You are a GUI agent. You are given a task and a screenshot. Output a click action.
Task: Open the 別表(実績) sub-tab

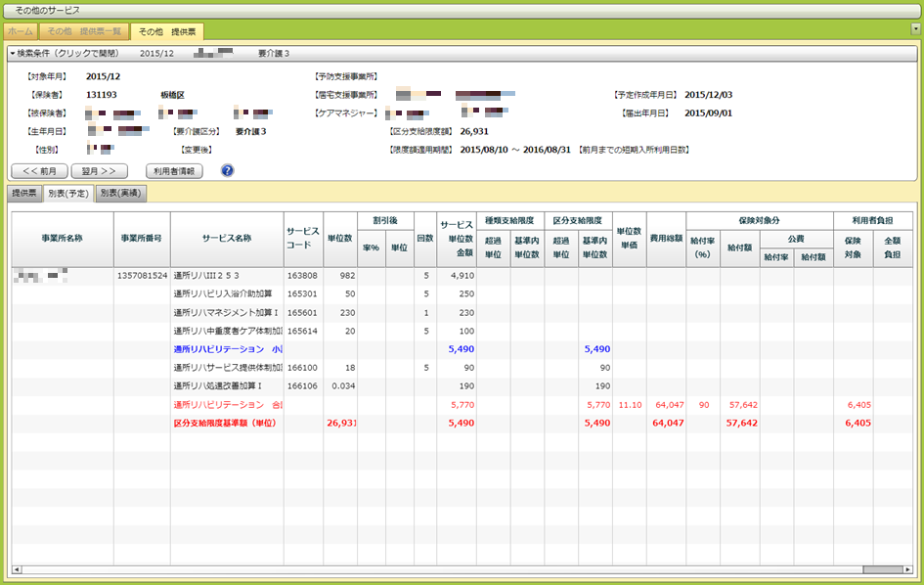click(x=121, y=194)
